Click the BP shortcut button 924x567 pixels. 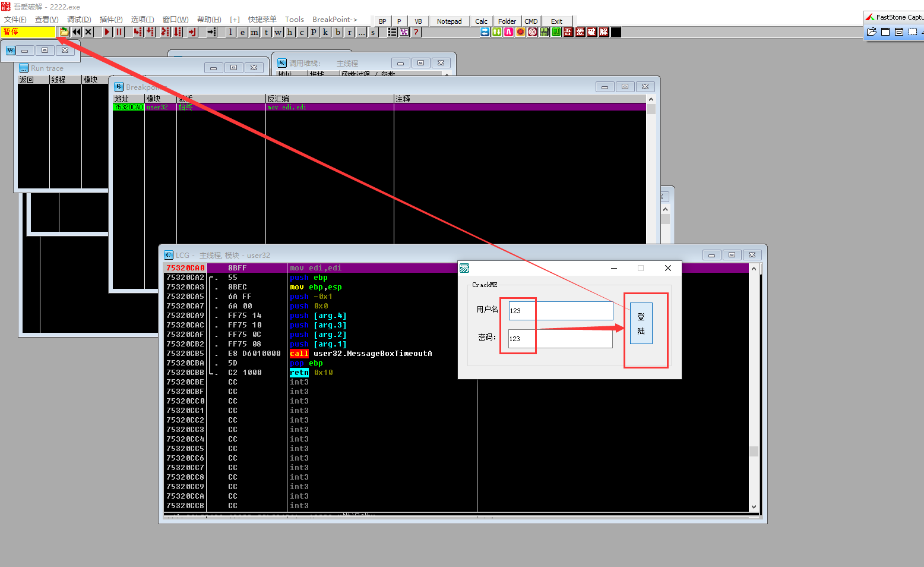(382, 21)
